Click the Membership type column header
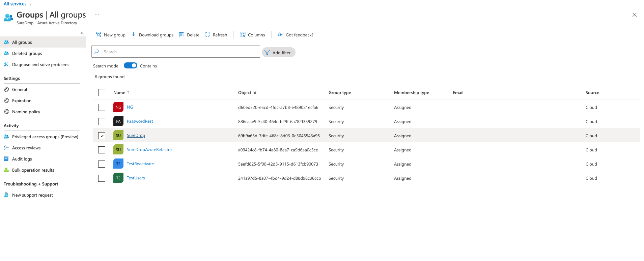The height and width of the screenshot is (261, 644). 412,92
